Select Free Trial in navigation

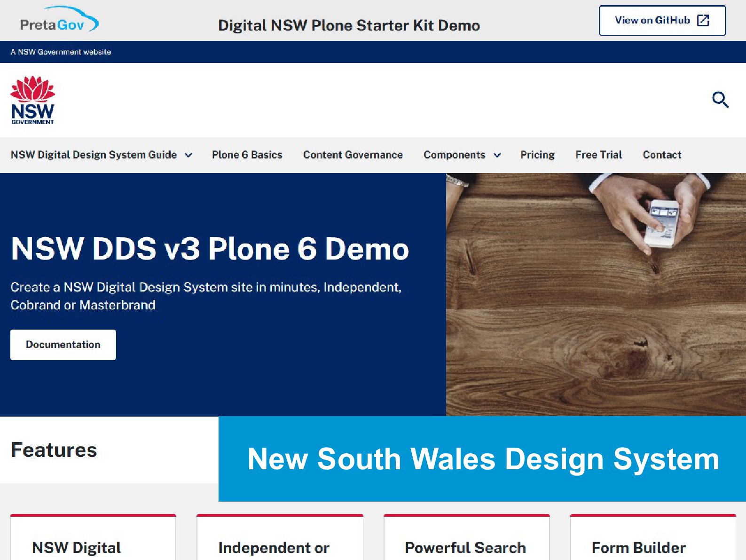pyautogui.click(x=598, y=155)
